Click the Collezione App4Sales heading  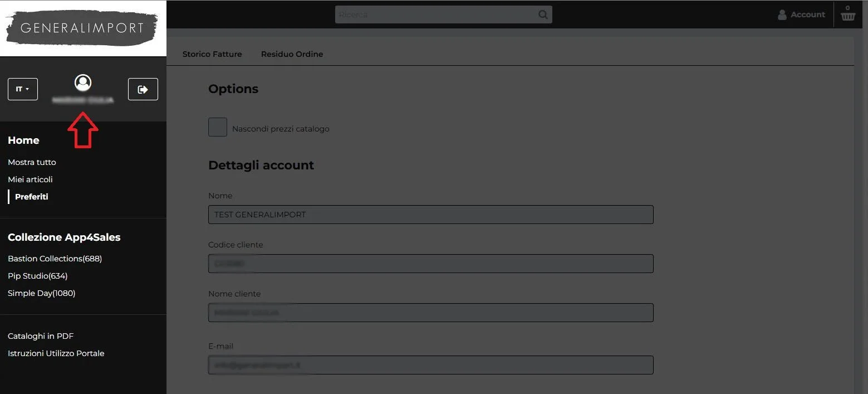pyautogui.click(x=64, y=237)
